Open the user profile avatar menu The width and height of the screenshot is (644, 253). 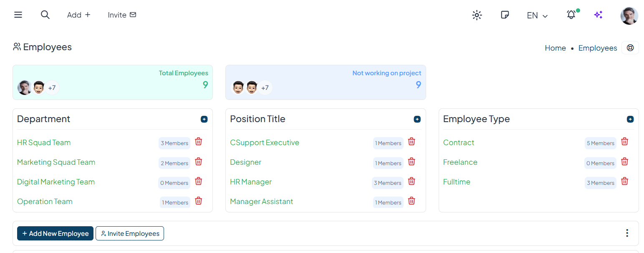point(629,15)
